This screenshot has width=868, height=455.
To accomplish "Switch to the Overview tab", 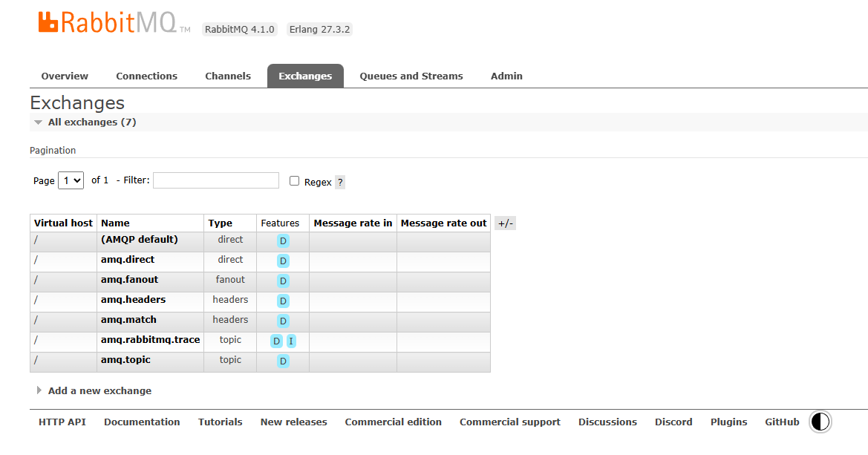I will [x=65, y=76].
